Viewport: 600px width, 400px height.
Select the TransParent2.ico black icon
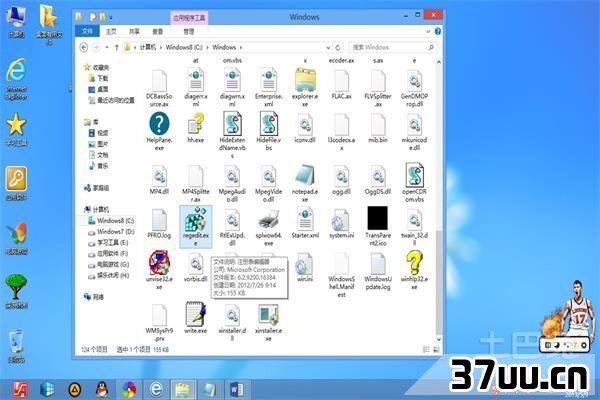[378, 218]
